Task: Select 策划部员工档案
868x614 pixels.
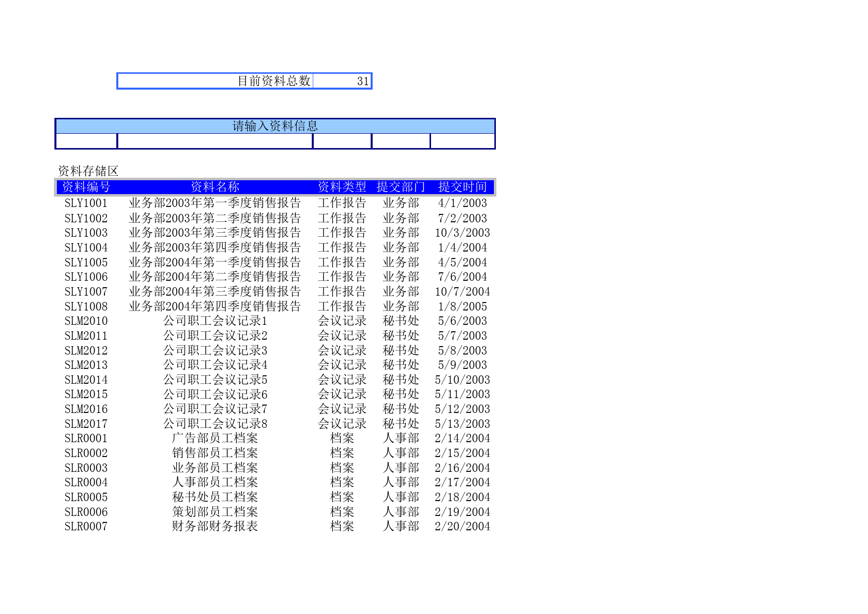Action: pos(215,512)
